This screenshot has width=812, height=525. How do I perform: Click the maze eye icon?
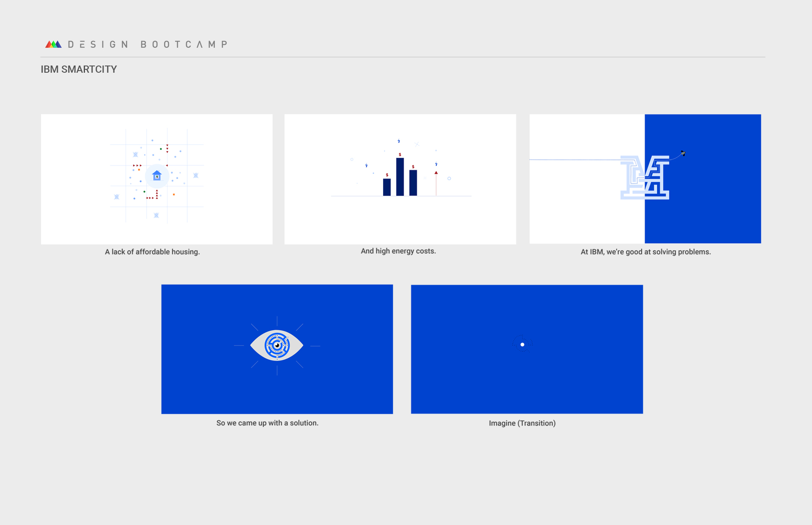pyautogui.click(x=277, y=345)
